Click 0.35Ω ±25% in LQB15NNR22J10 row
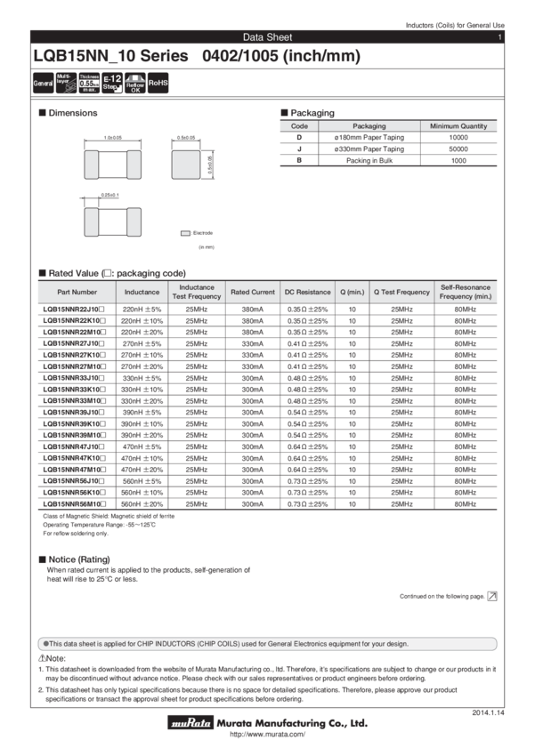 tap(308, 310)
